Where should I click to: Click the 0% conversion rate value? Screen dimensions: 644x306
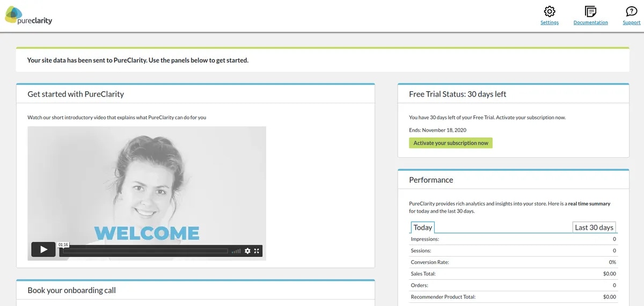(x=612, y=262)
